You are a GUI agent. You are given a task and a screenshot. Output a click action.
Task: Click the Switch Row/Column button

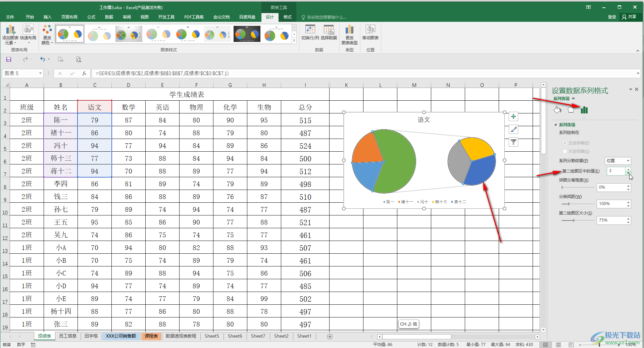pyautogui.click(x=310, y=33)
